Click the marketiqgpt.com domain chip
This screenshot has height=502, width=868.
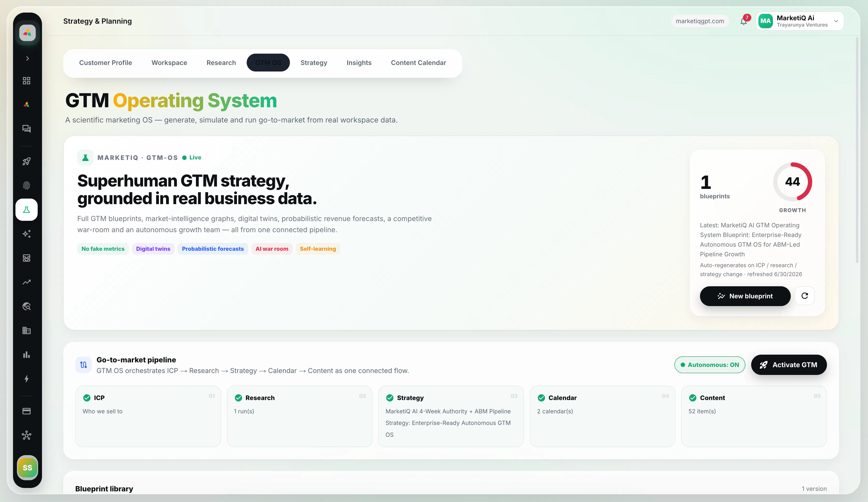(700, 21)
